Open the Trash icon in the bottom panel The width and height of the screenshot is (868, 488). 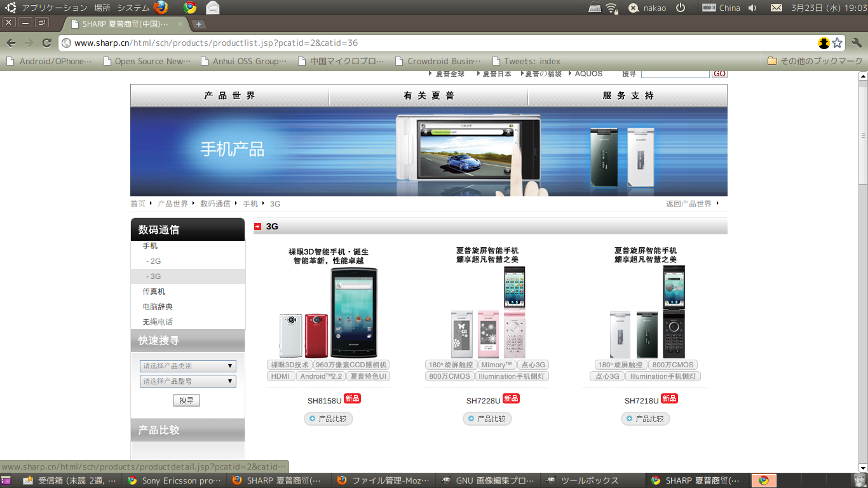click(860, 480)
